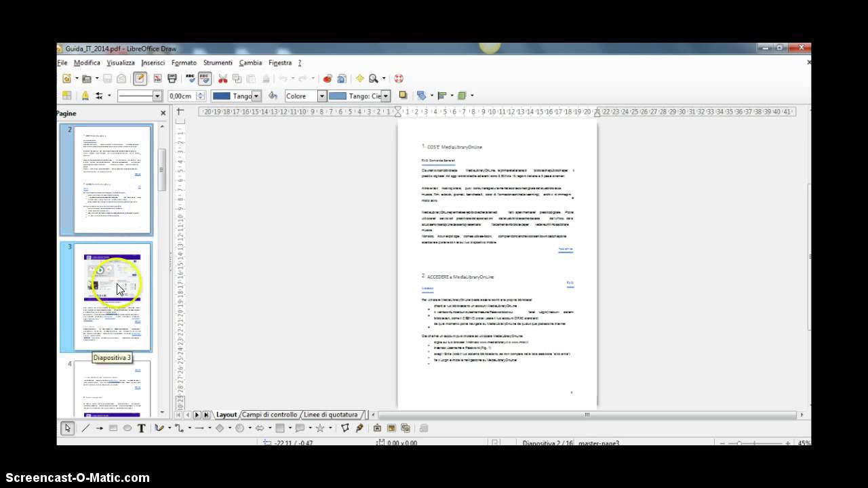Select page 4 thumbnail

point(112,388)
